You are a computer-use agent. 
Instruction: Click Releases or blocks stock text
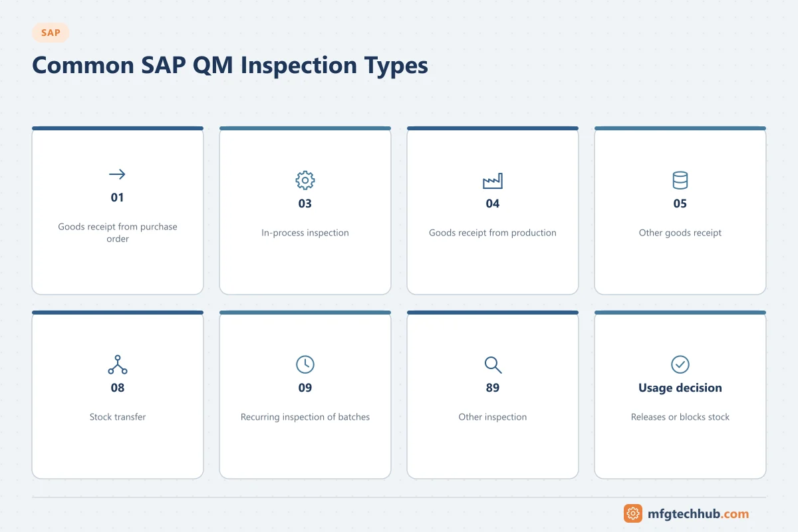(680, 417)
